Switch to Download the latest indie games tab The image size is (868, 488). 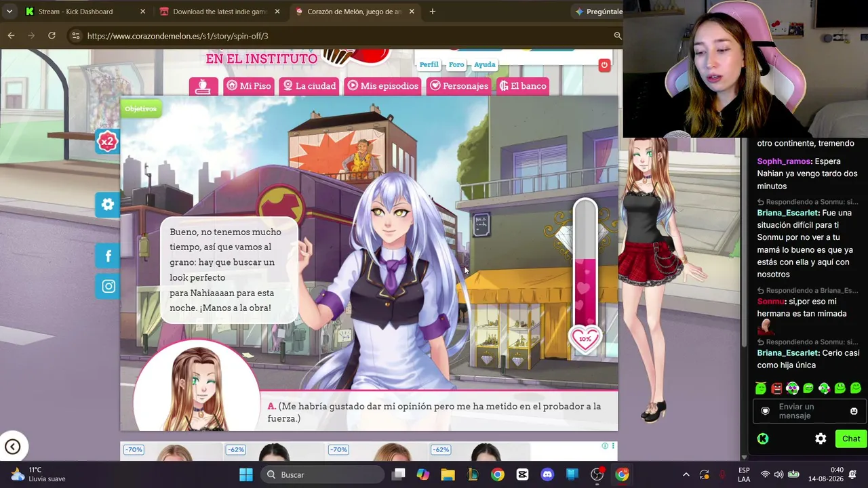(220, 12)
